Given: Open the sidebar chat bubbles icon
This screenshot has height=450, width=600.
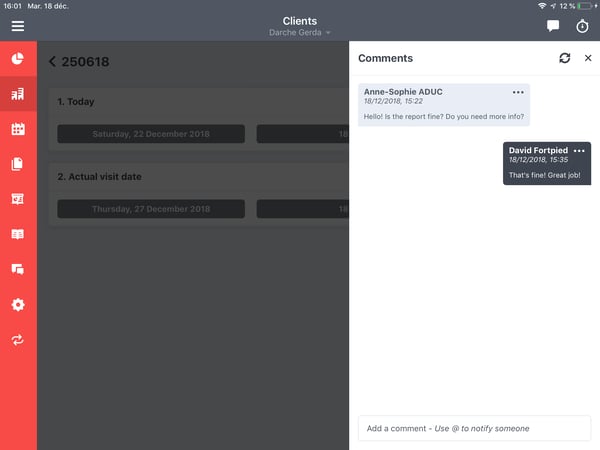Looking at the screenshot, I should tap(18, 269).
